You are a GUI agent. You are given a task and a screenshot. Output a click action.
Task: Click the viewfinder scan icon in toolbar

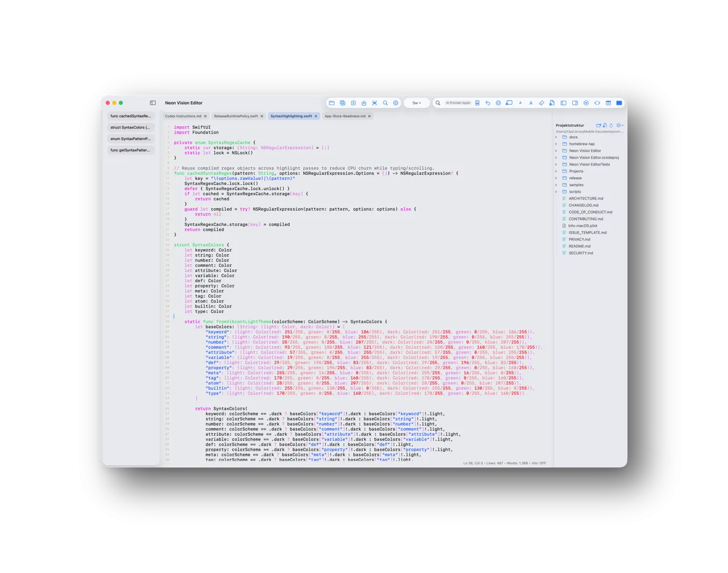(374, 103)
